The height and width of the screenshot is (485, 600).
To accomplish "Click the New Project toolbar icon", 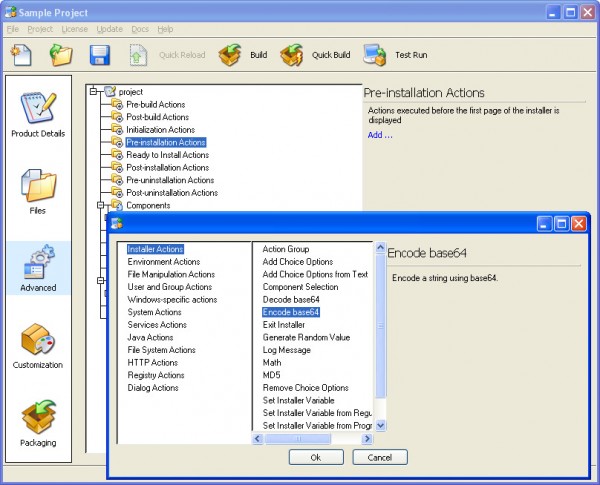I will pos(21,55).
